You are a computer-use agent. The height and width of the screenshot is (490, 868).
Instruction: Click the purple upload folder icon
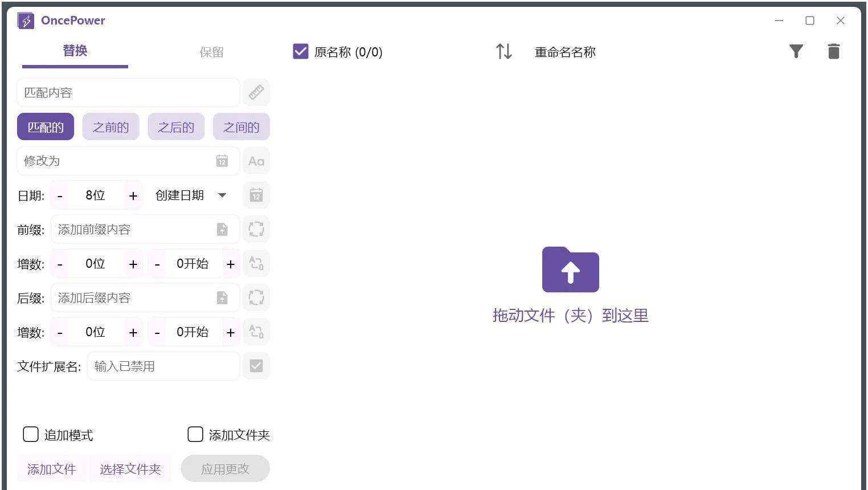tap(570, 270)
